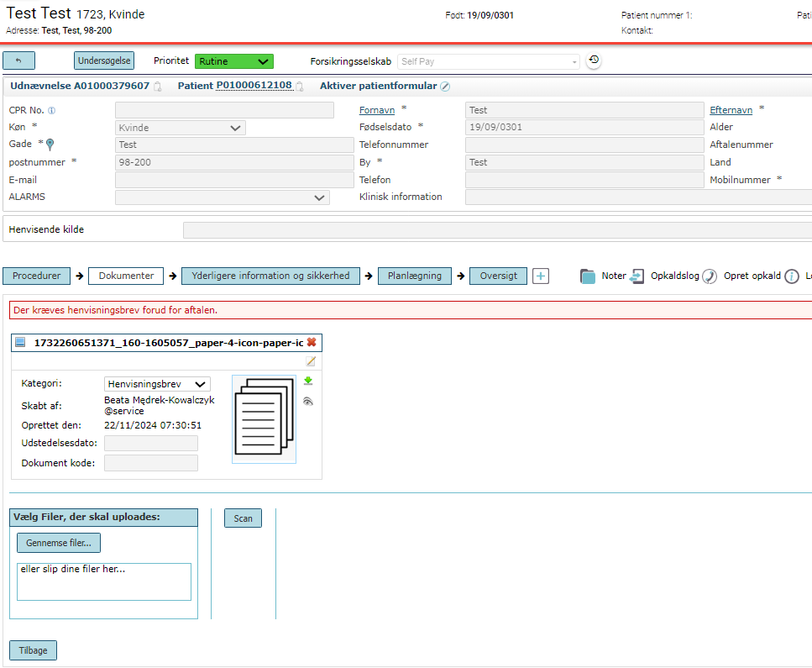Open the ALARMS dropdown
812x668 pixels.
[x=223, y=197]
